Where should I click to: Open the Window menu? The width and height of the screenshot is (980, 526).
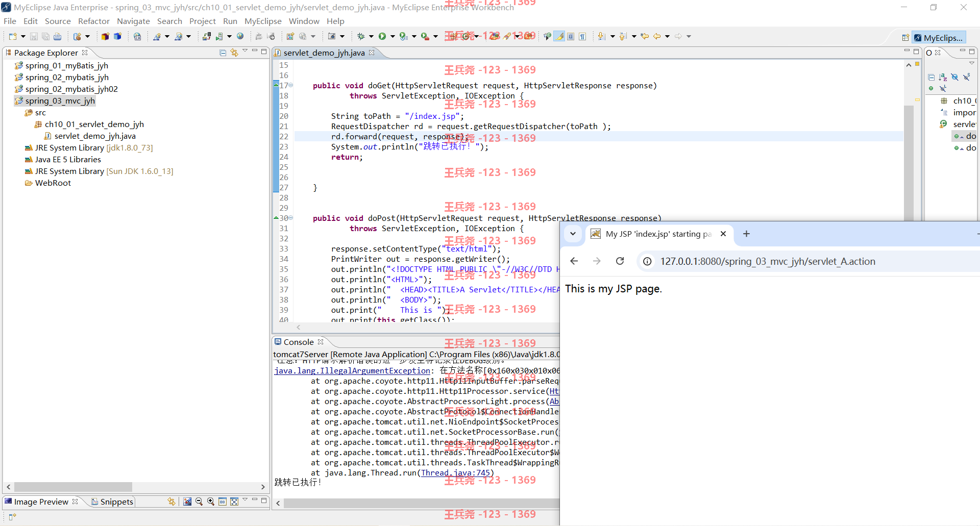point(304,21)
